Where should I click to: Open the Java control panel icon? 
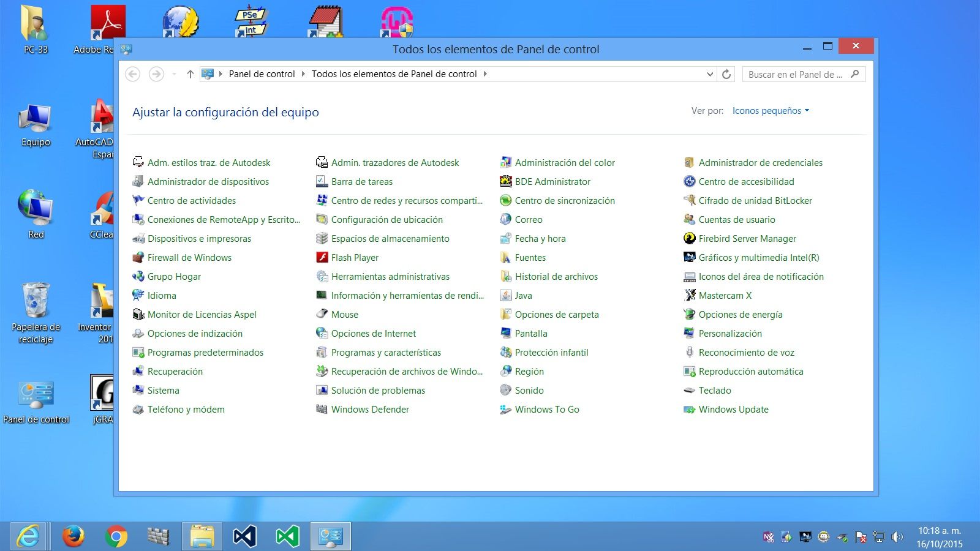(506, 296)
